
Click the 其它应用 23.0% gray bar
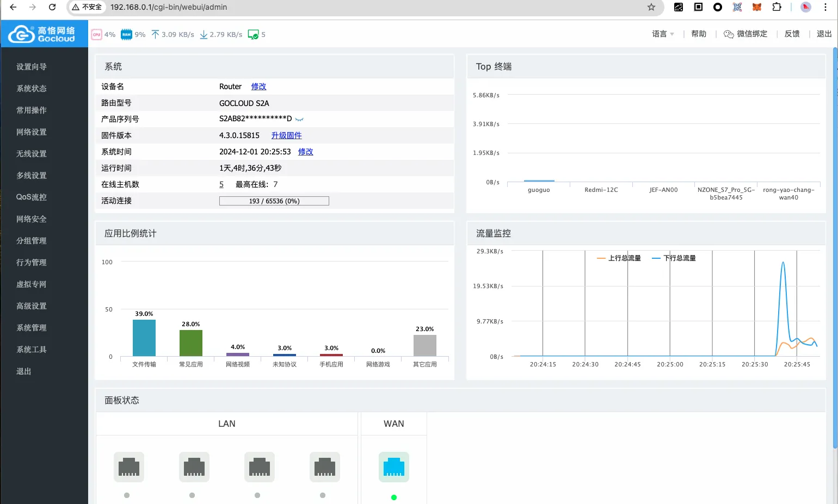tap(425, 345)
